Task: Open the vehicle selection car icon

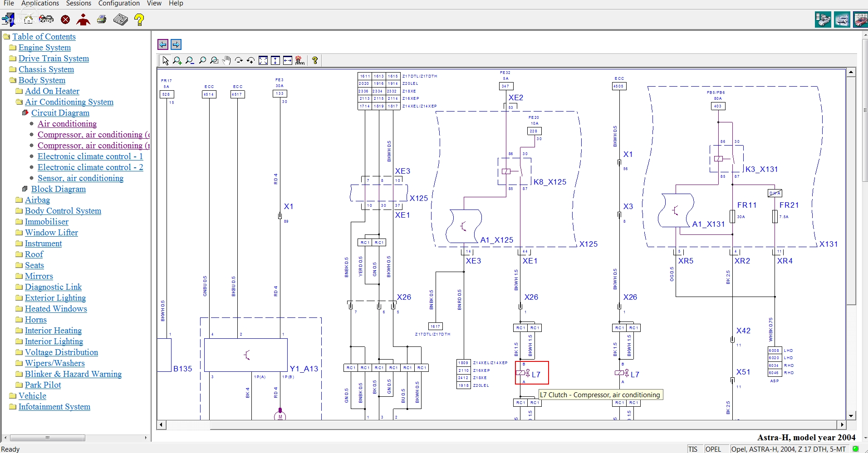Action: click(46, 19)
